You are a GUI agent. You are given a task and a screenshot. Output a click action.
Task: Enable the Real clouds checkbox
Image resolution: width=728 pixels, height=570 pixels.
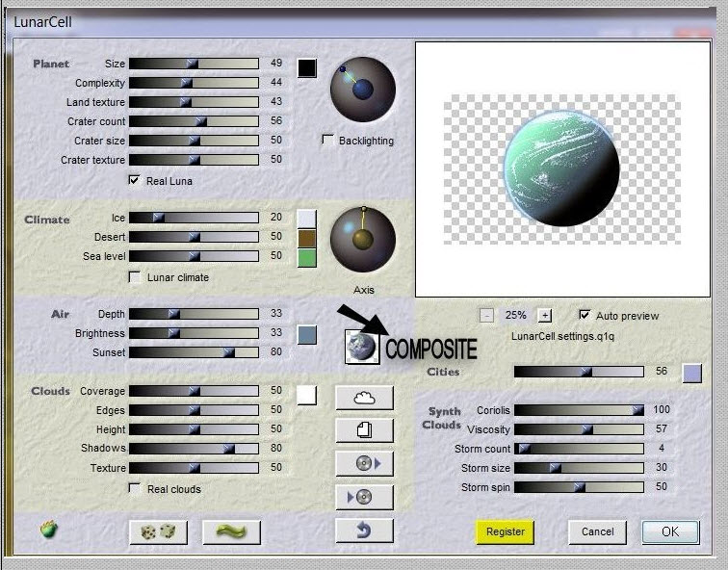tap(134, 488)
